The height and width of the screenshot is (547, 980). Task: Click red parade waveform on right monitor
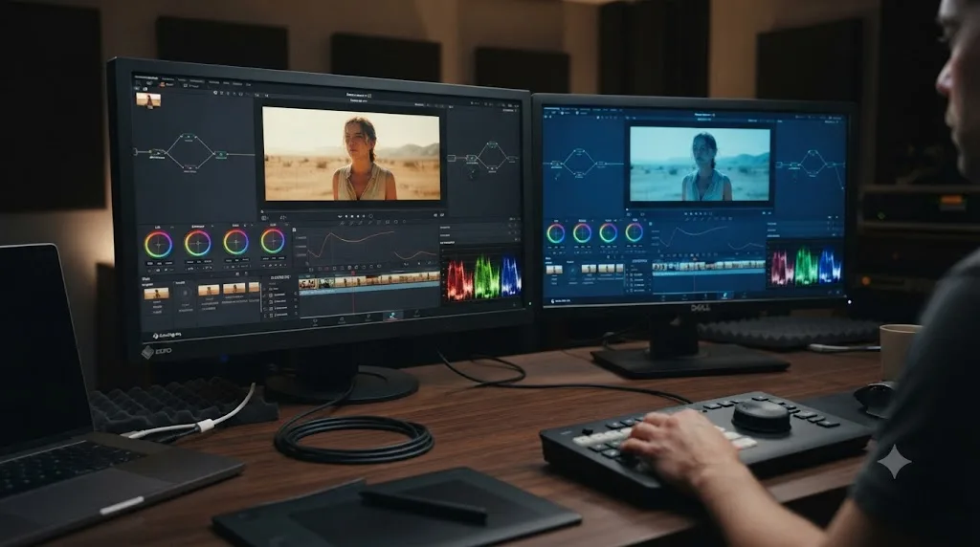tap(781, 267)
